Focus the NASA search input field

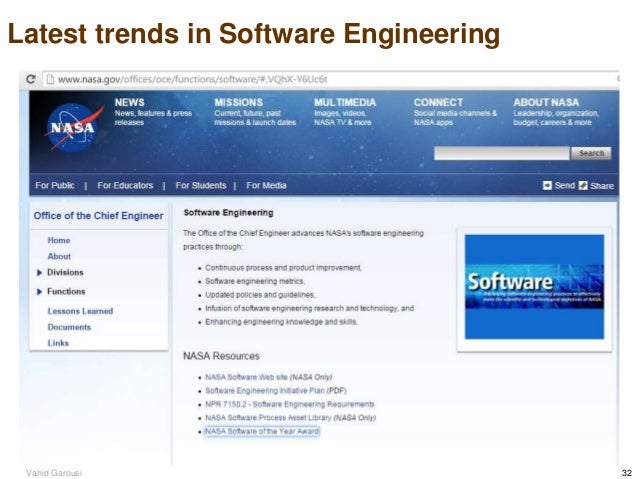coord(502,153)
